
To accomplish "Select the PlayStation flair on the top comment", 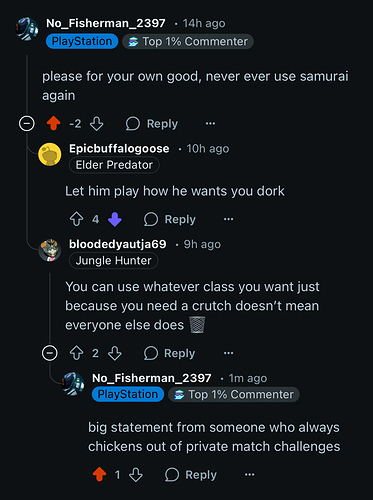I will click(x=82, y=41).
